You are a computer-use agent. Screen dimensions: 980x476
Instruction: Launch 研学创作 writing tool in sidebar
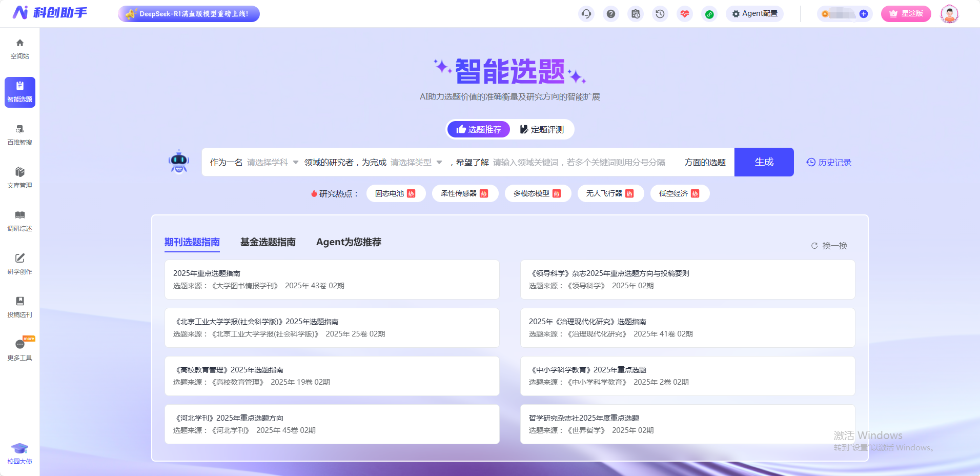(x=19, y=264)
